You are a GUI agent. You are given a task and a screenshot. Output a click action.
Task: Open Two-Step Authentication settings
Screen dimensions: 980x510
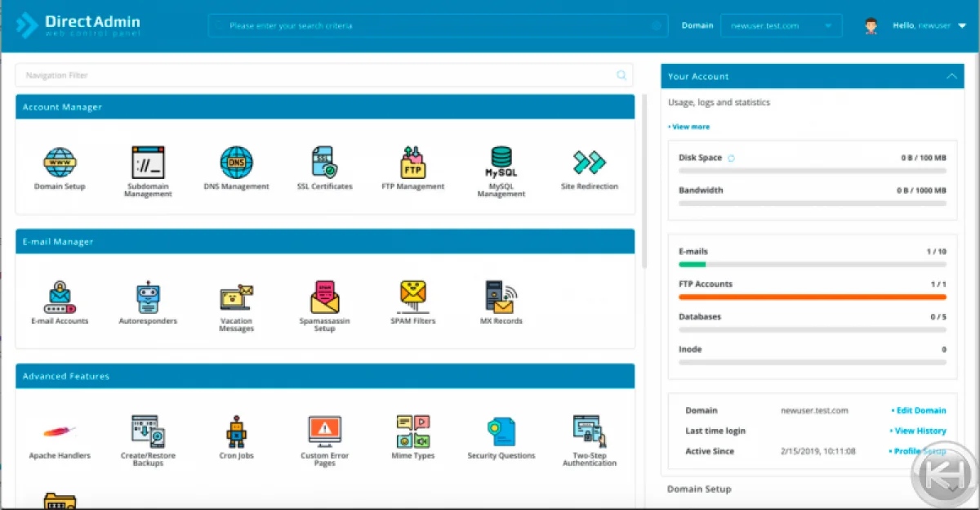[589, 432]
